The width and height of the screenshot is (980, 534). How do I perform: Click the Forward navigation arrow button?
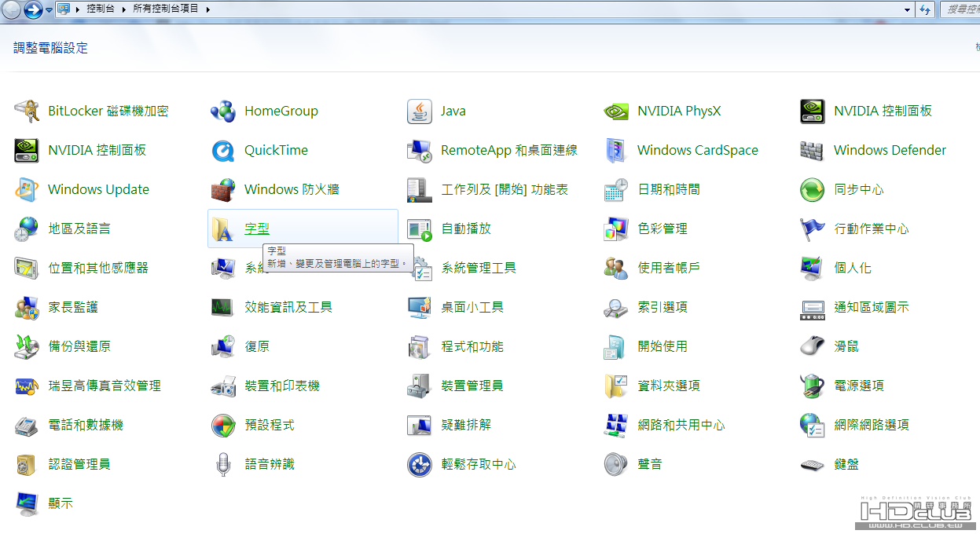pos(32,10)
